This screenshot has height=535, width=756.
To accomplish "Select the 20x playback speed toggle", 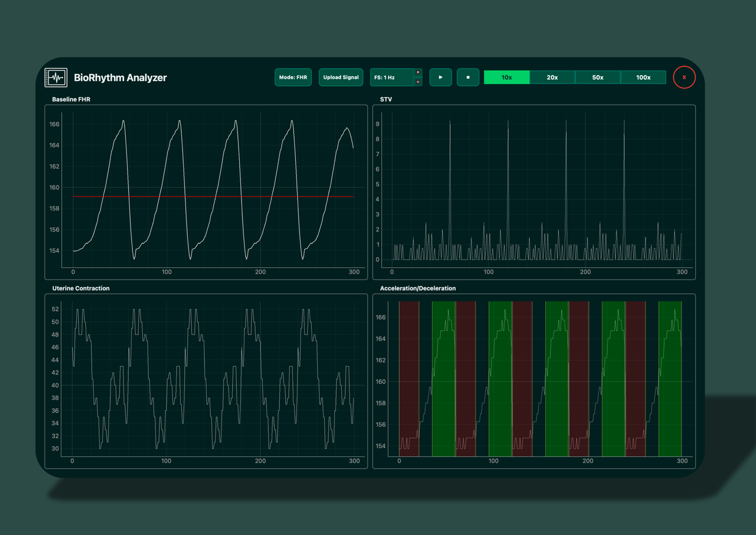I will 552,77.
